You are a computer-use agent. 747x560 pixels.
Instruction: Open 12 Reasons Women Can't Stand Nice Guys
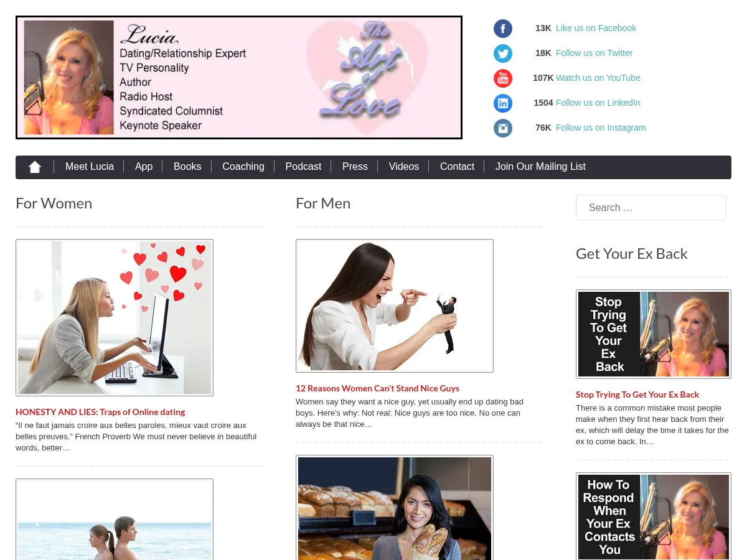(377, 388)
